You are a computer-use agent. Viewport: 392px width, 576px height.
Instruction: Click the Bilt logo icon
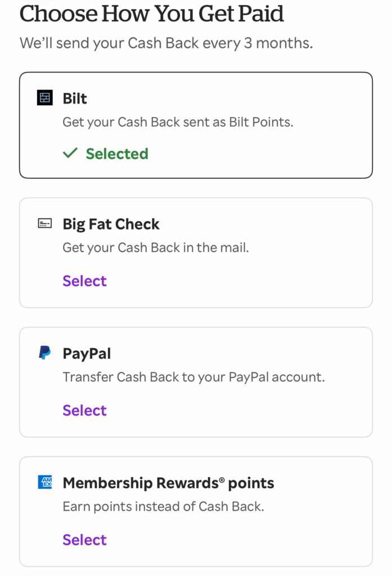(x=44, y=98)
